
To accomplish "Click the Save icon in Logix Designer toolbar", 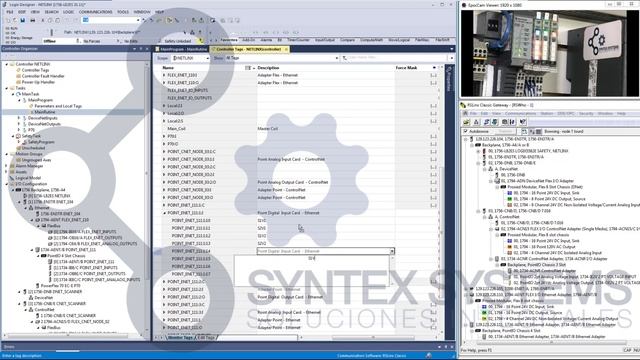I will pos(23,20).
